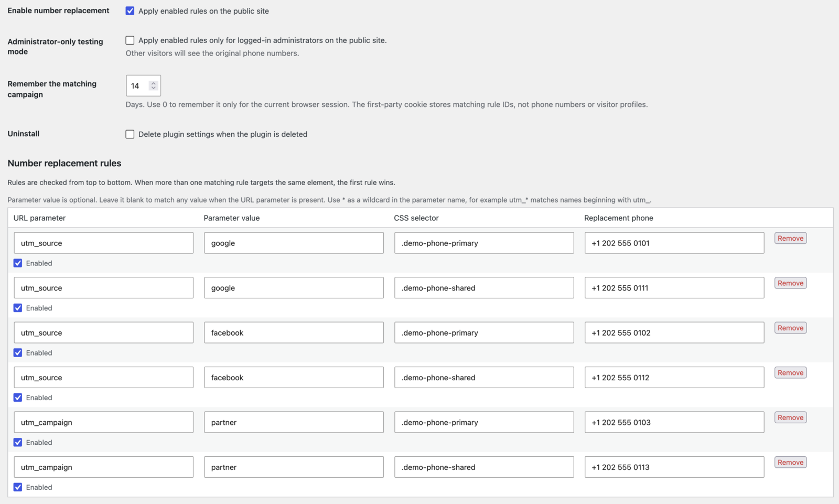Enable administrator-only testing mode checkbox
Screen dimensions: 839x504
point(130,40)
